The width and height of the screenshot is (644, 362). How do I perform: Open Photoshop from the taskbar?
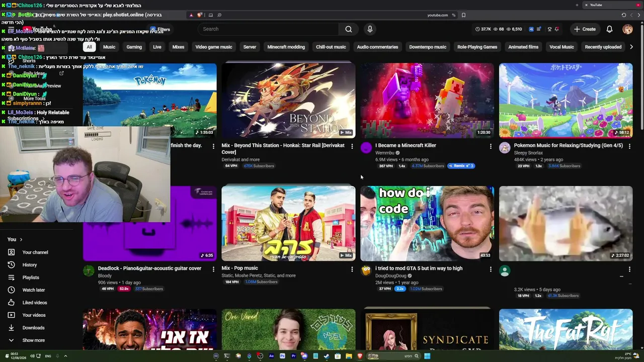click(x=282, y=356)
